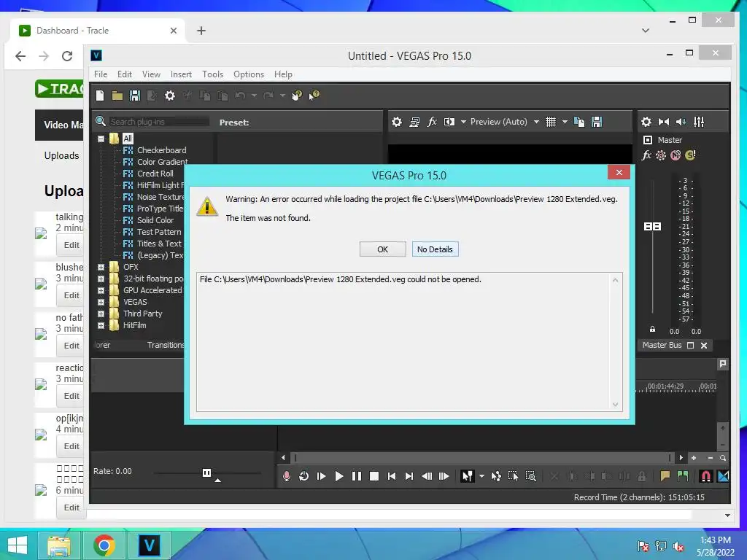Viewport: 747px width, 560px height.
Task: Open the File menu
Action: coord(101,74)
